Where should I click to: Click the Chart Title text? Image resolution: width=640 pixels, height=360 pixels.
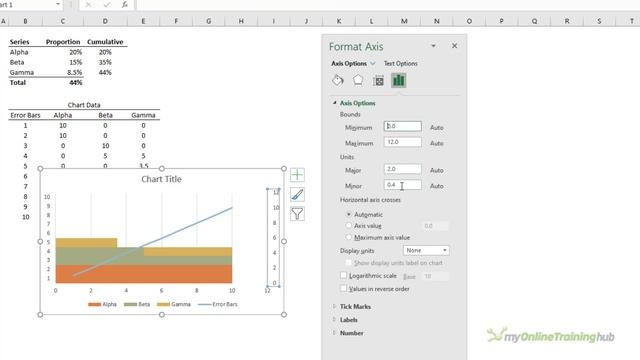click(x=161, y=179)
